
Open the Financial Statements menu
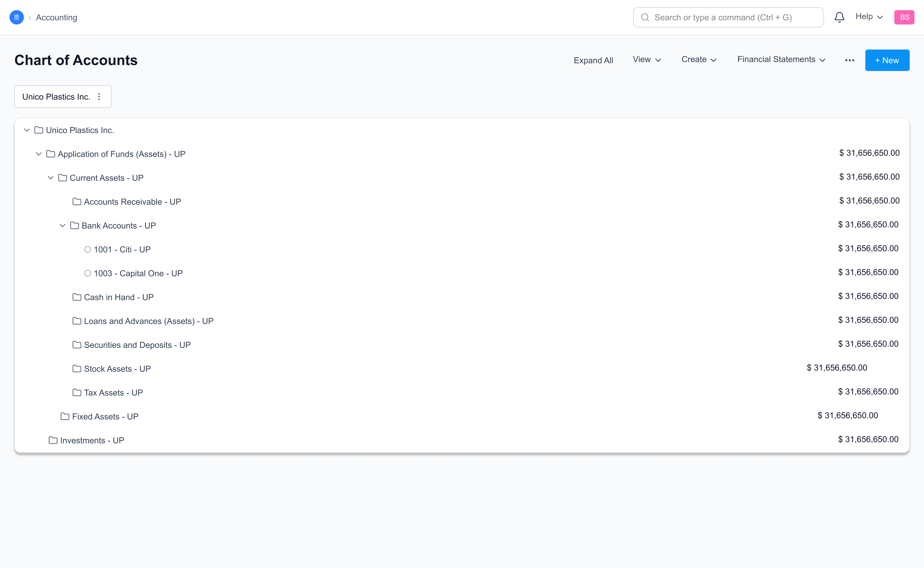pos(781,60)
